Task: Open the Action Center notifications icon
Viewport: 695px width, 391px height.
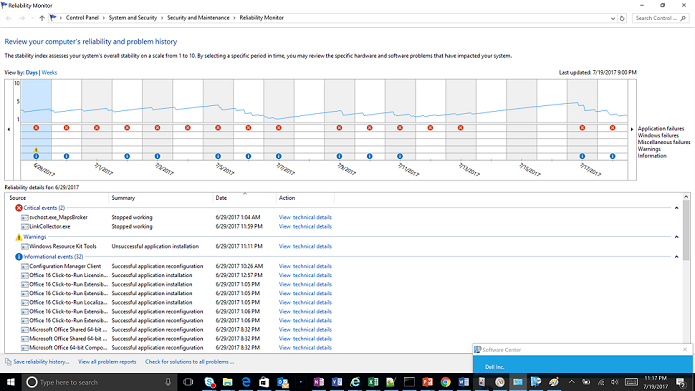Action: (681, 382)
